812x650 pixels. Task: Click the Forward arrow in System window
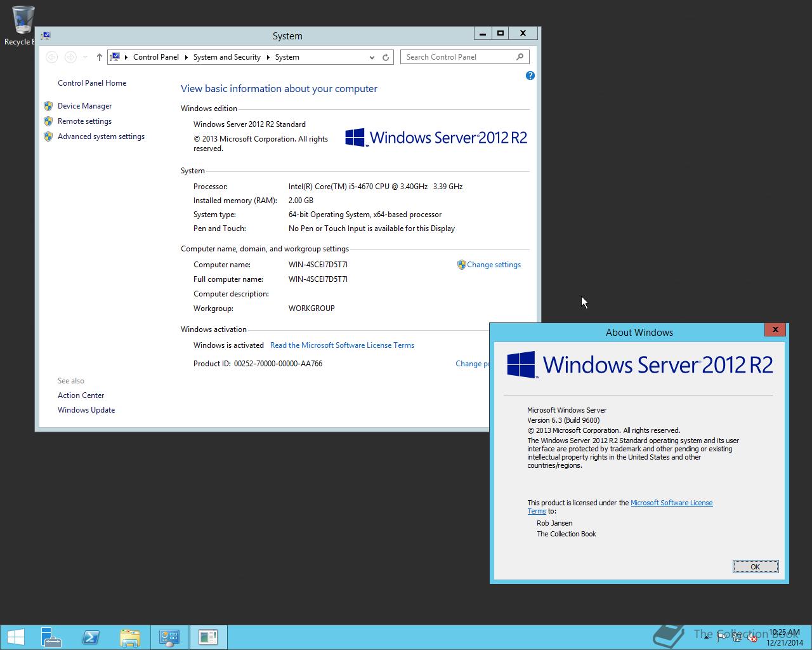(x=70, y=57)
